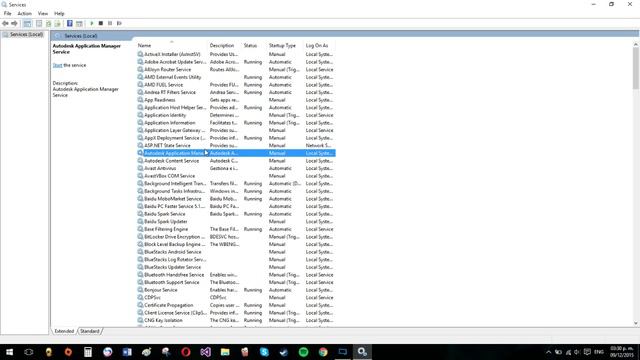Select the Adobe Acrobat Update Service row
640x360 pixels.
[x=236, y=62]
